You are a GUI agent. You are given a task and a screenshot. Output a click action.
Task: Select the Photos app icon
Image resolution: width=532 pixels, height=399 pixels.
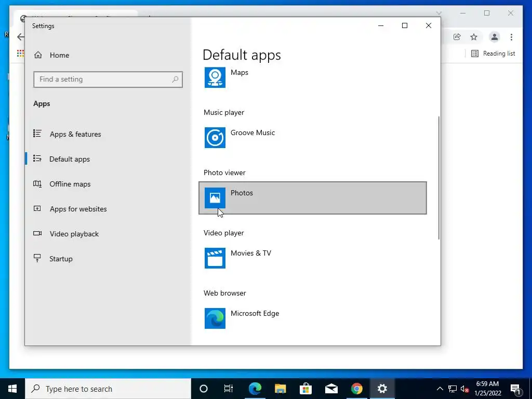215,198
